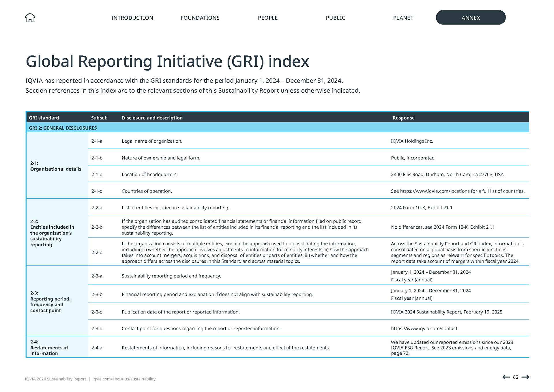Open the FOUNDATIONS section tab
554x392 pixels.
[x=200, y=18]
